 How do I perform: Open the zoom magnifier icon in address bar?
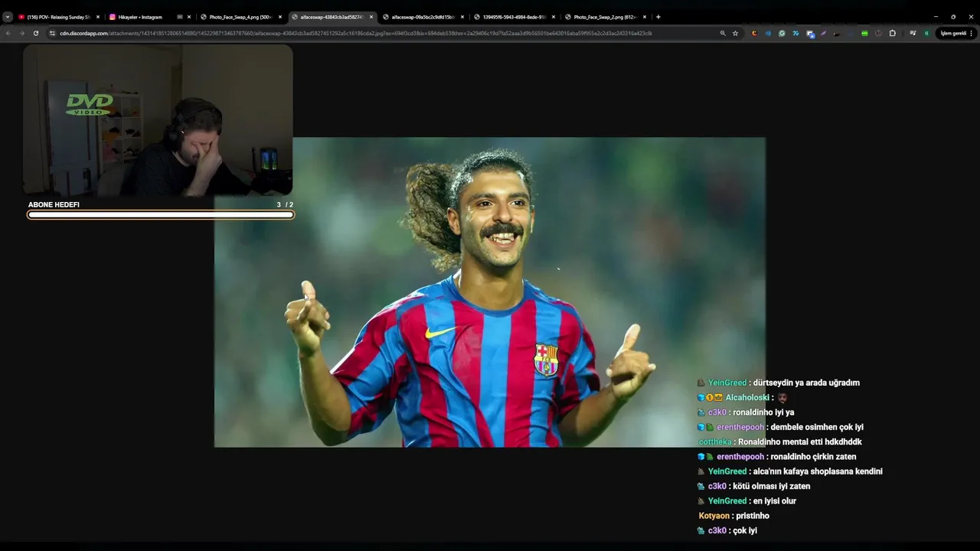pyautogui.click(x=723, y=33)
